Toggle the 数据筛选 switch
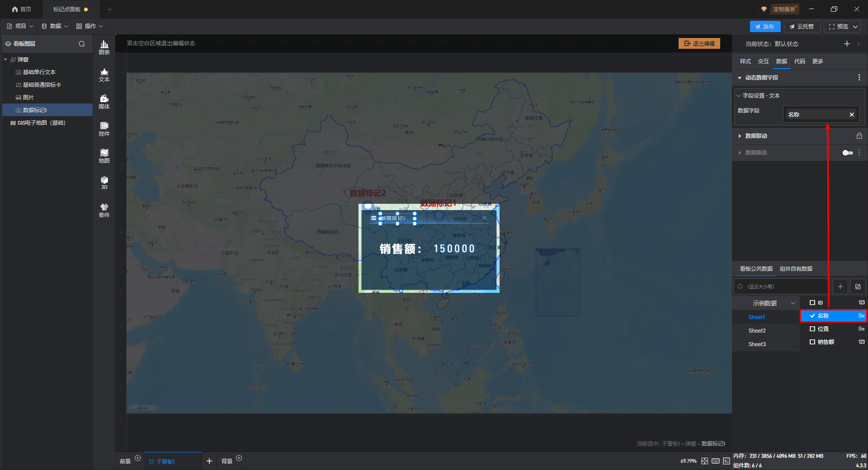 tap(848, 153)
